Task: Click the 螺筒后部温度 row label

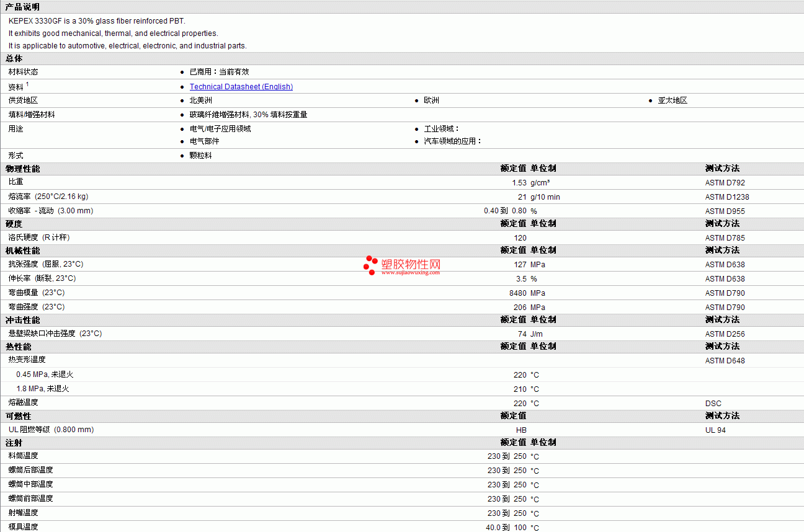Action: 30,470
